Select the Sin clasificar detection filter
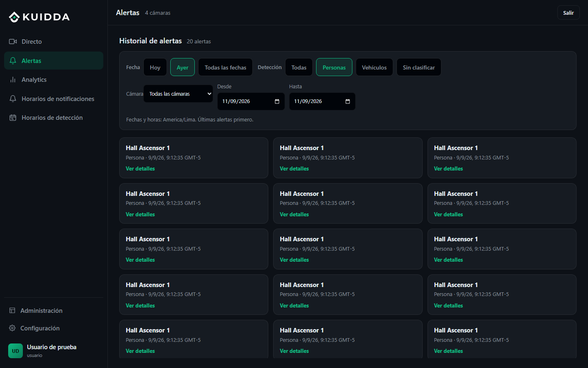The image size is (588, 368). point(419,67)
